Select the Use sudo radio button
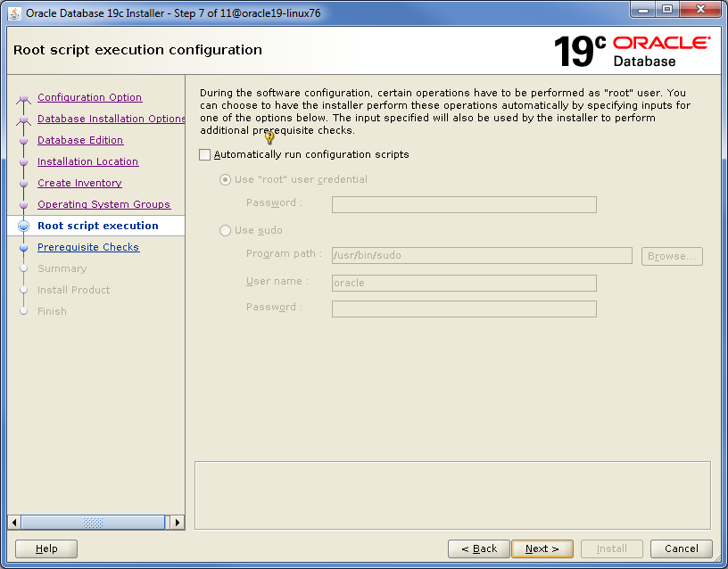This screenshot has height=569, width=728. pyautogui.click(x=225, y=231)
